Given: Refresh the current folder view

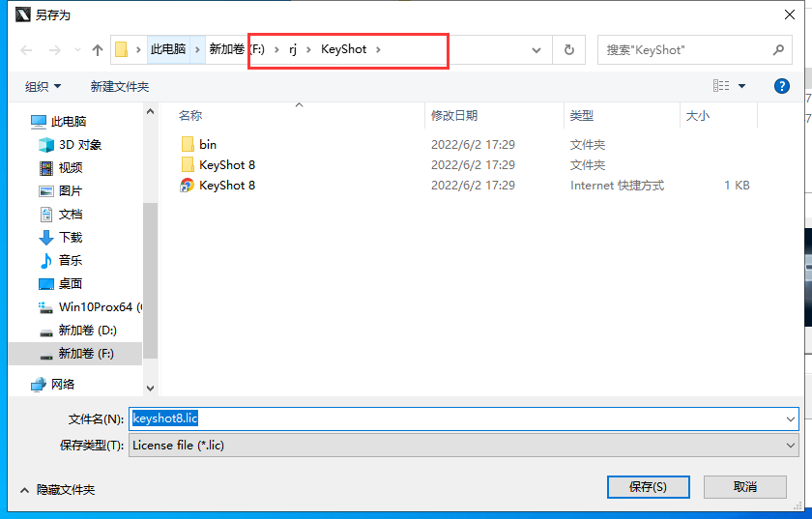Looking at the screenshot, I should [x=568, y=49].
